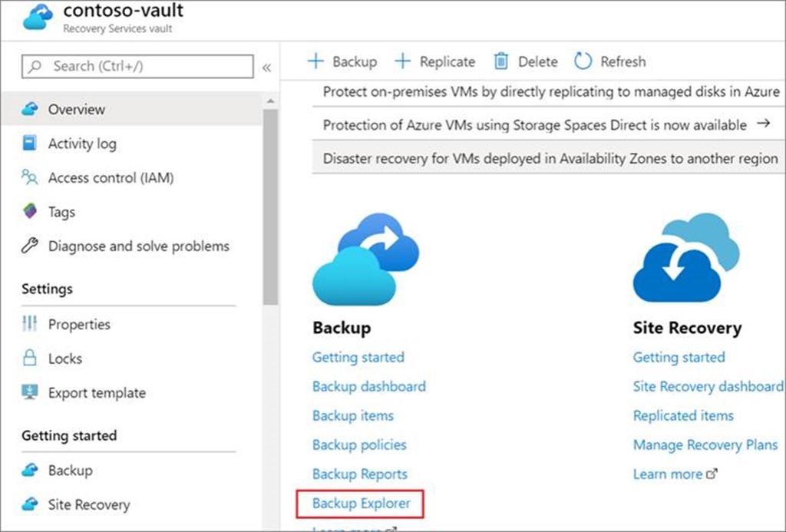Viewport: 786px width, 532px height.
Task: Click the Tags icon in sidebar
Action: [30, 211]
